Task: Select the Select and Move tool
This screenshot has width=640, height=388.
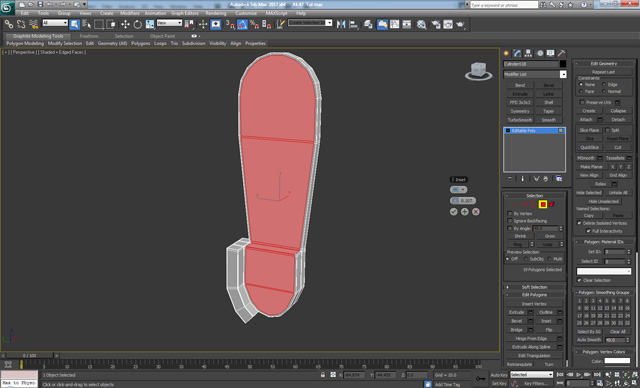Action: (x=125, y=24)
